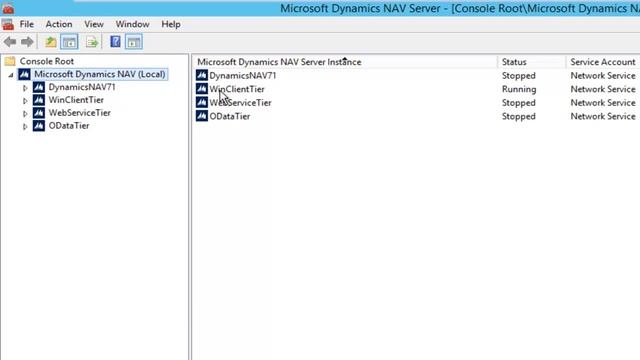640x360 pixels.
Task: Click Network Service account for DynamicsNAV71
Action: pos(603,76)
